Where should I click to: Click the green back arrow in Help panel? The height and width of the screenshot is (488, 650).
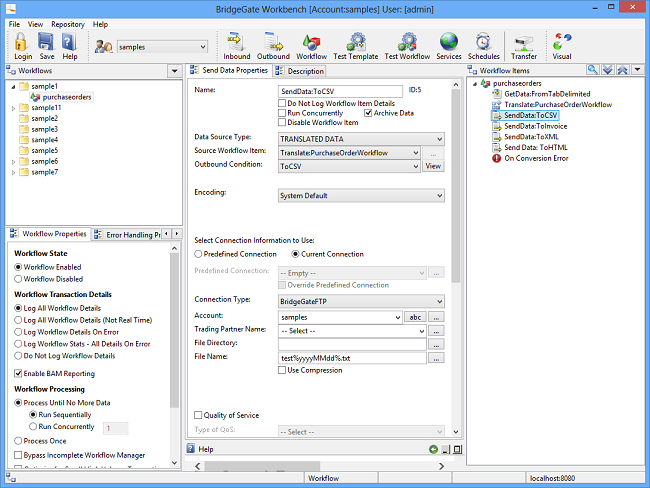coord(433,449)
